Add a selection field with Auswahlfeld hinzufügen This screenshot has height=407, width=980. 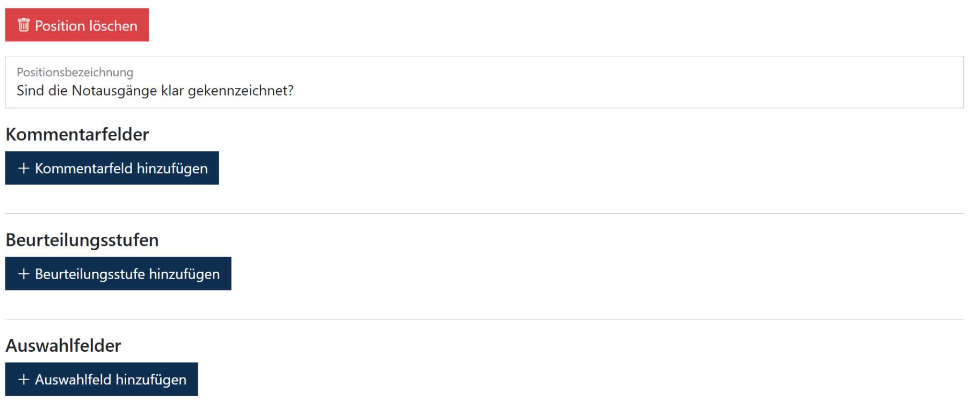click(x=102, y=380)
